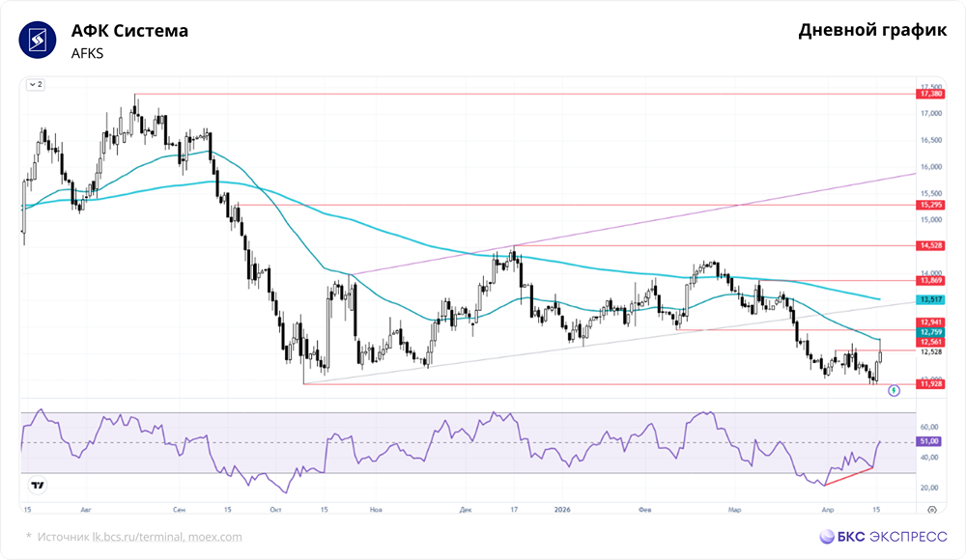Click the 15,000 price axis value
Image resolution: width=966 pixels, height=560 pixels.
coord(931,220)
